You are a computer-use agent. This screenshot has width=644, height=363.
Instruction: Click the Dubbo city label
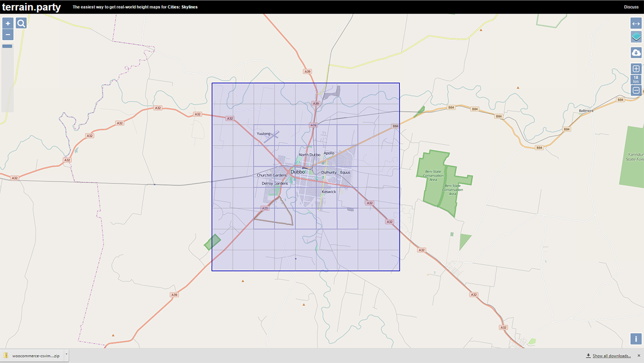[298, 172]
